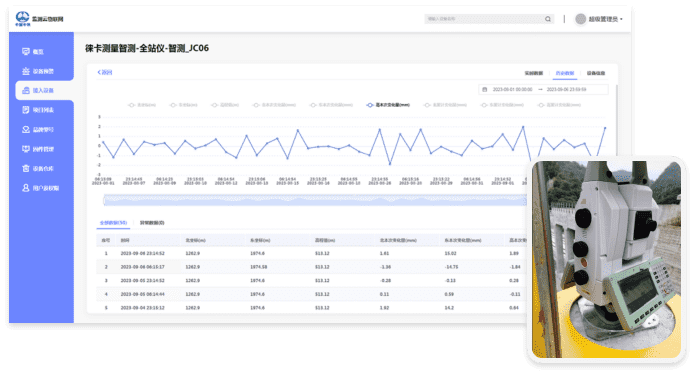Viewport: 695px width, 375px height.
Task: Click value 14.2 in row 5
Action: coord(449,308)
